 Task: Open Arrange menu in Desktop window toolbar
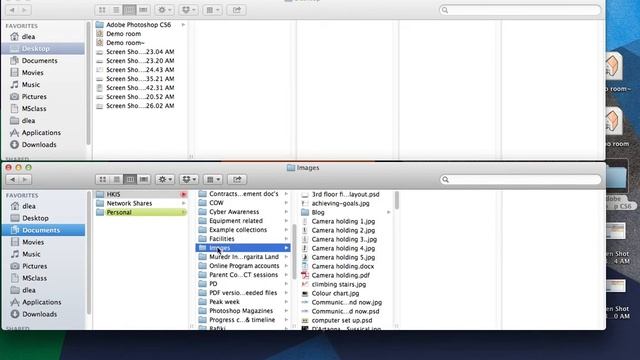[213, 10]
